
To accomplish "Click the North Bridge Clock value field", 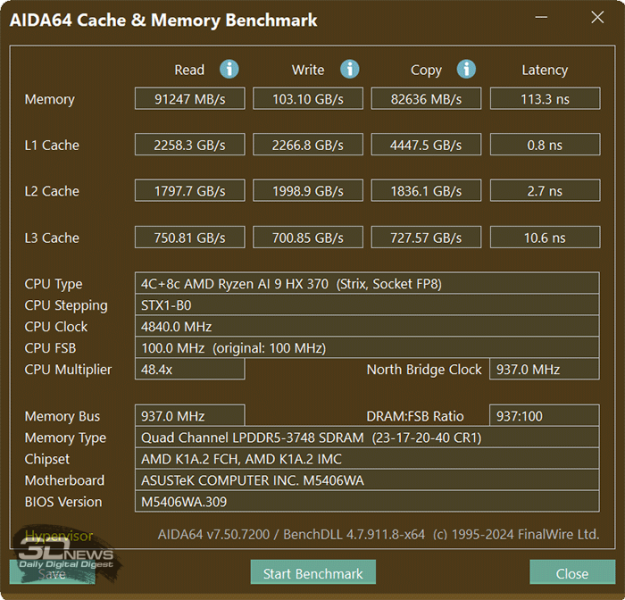I will [x=544, y=369].
